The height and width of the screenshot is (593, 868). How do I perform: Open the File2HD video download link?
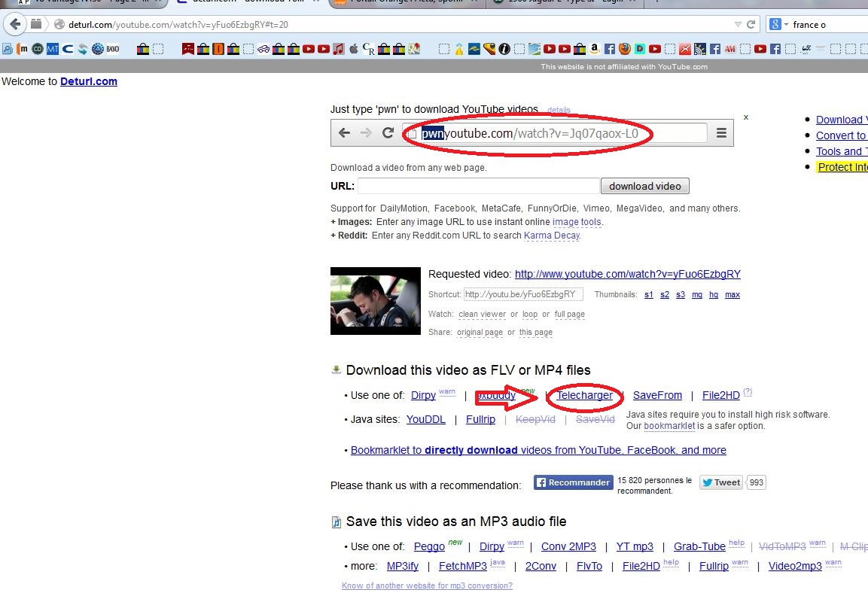click(720, 395)
